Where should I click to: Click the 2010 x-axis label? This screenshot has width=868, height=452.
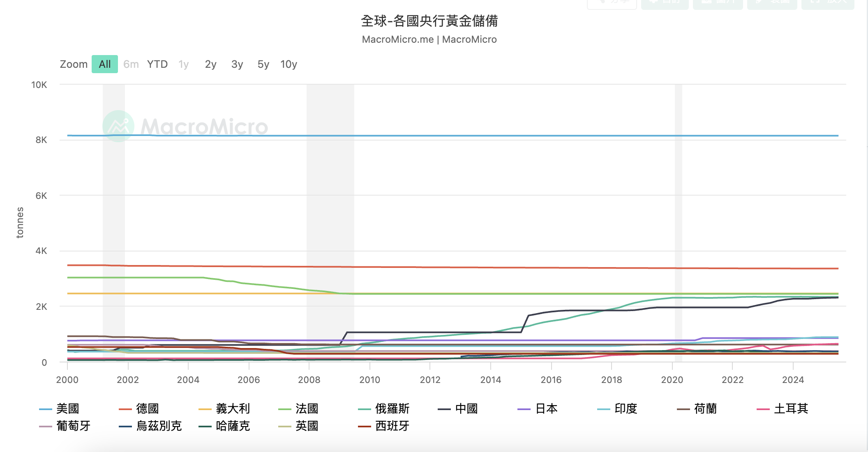click(370, 380)
